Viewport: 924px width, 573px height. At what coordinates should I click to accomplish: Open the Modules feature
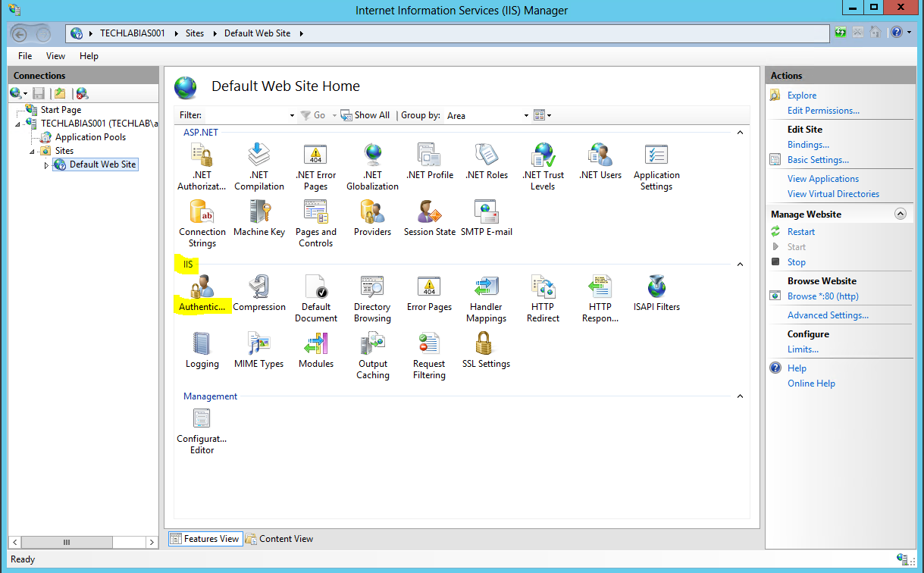315,351
